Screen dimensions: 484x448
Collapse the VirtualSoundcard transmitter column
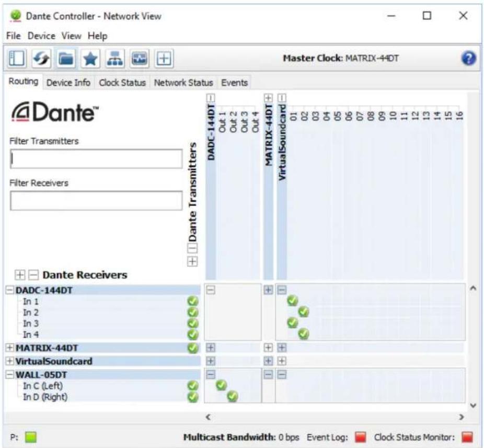point(282,98)
